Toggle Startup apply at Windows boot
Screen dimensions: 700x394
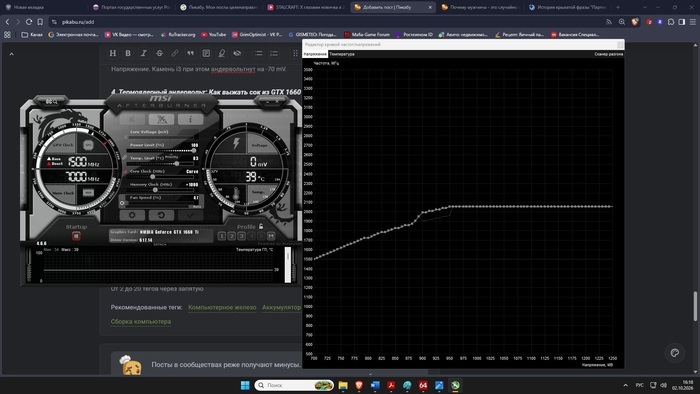coord(76,236)
